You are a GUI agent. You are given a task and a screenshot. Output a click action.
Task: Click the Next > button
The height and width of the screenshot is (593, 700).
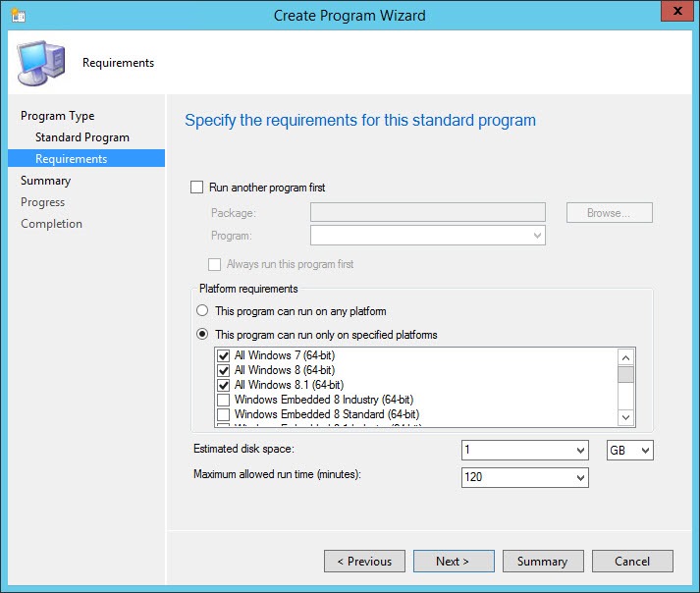[453, 562]
